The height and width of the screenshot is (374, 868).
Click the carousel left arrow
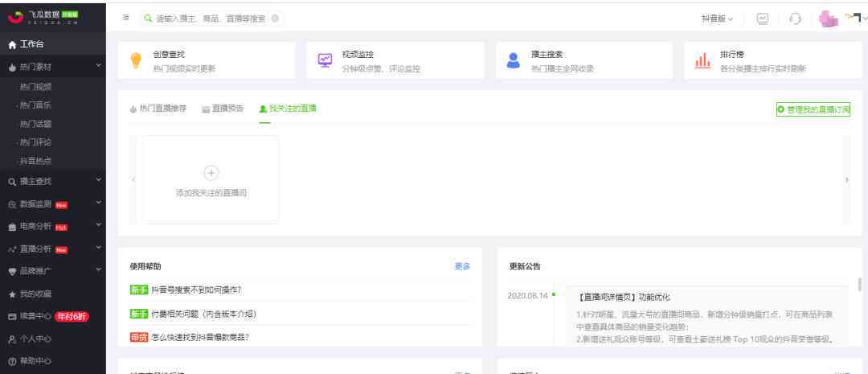click(133, 179)
